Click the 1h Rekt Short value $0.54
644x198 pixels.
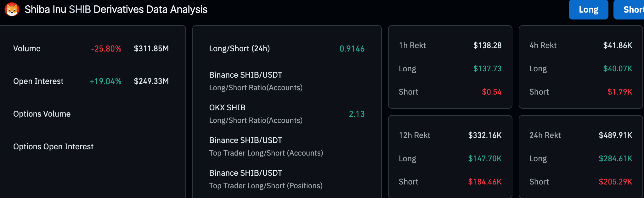(492, 92)
